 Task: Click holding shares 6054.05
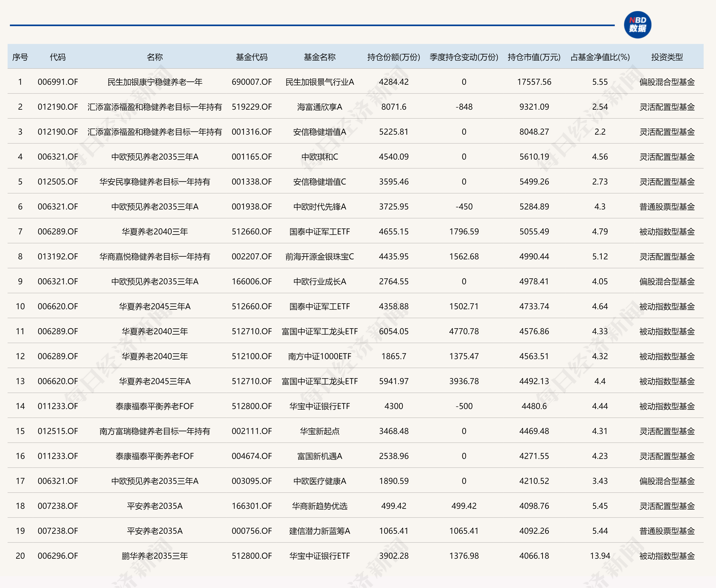[394, 331]
